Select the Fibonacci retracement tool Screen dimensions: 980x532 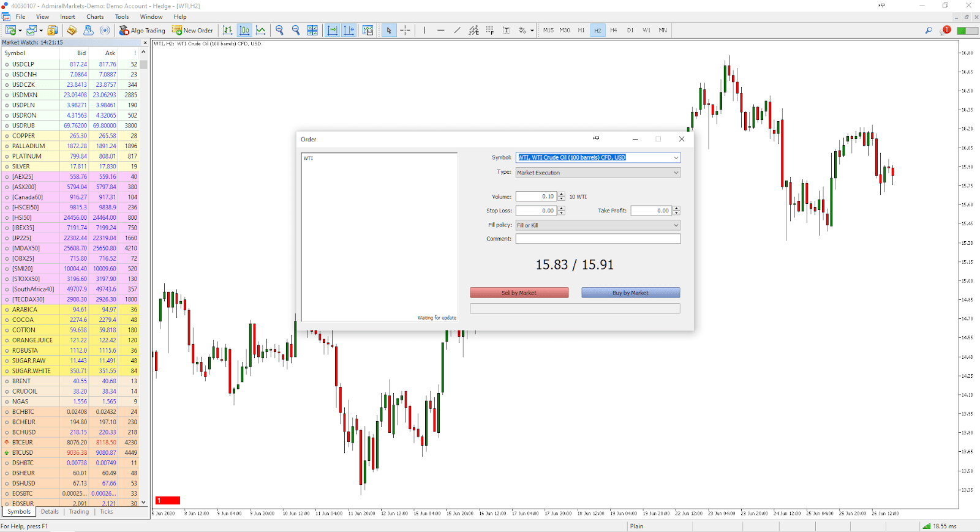[490, 30]
